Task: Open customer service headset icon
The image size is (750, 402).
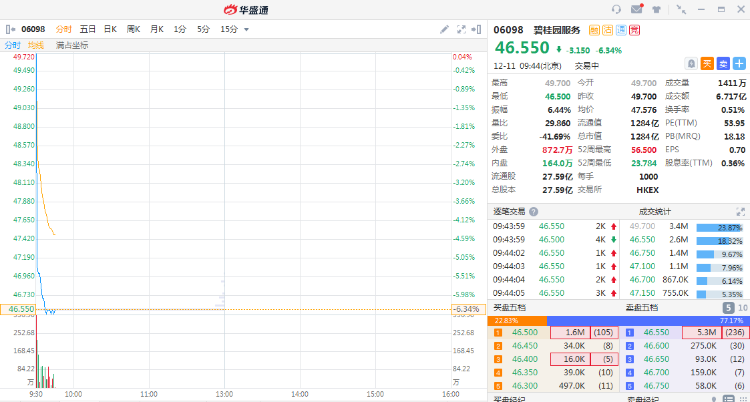Action: point(617,9)
